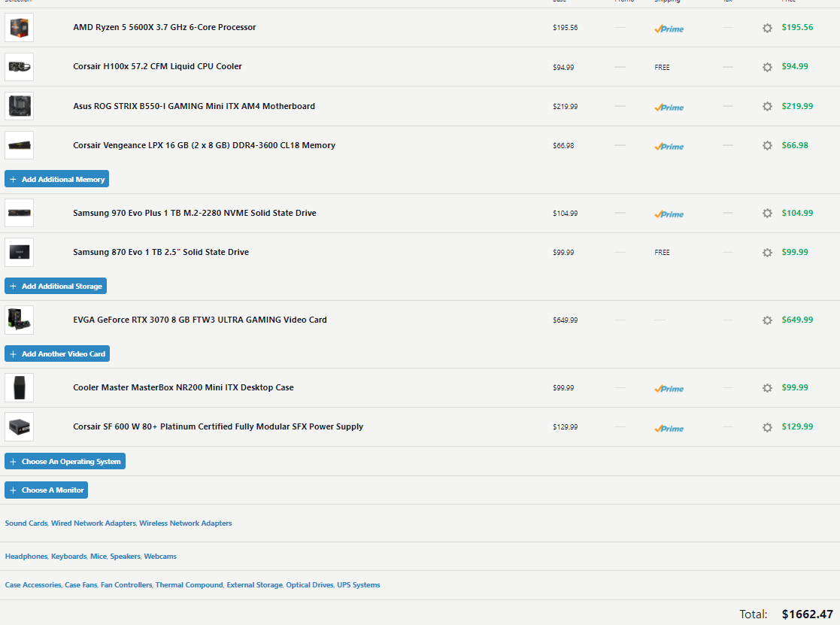The image size is (840, 625).
Task: Browse Case Fans category
Action: tap(81, 585)
